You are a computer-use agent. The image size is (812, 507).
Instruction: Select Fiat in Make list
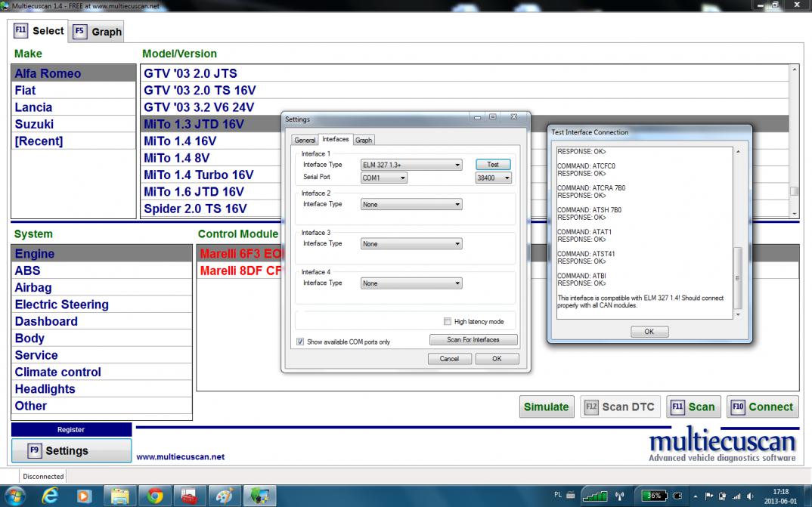73,91
